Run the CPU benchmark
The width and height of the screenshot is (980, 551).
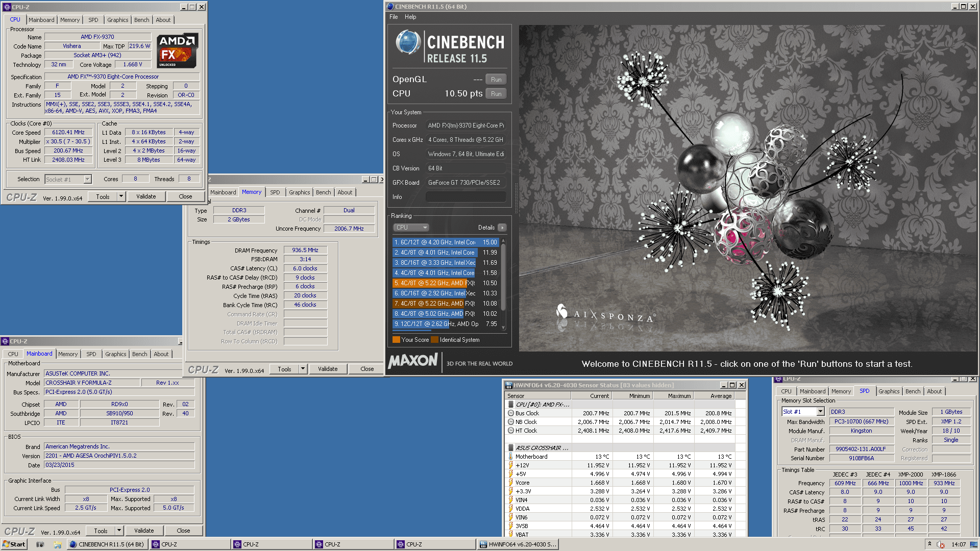pyautogui.click(x=496, y=94)
